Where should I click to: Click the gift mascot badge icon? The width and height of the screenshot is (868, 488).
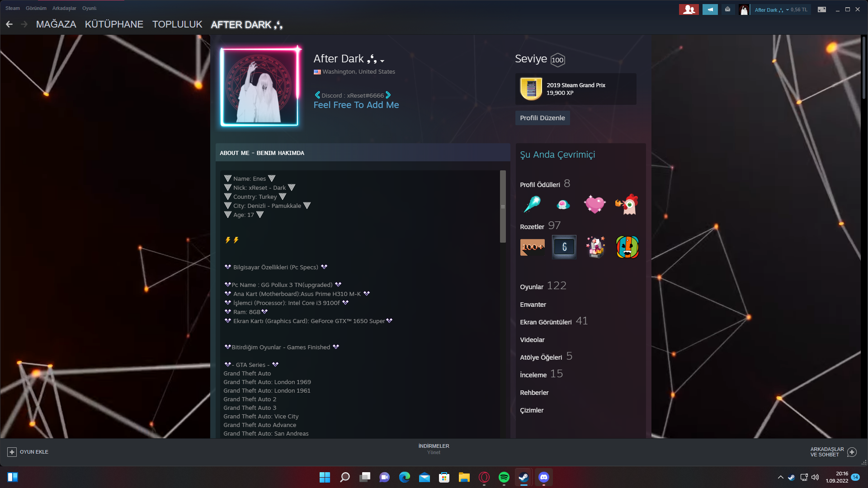click(x=595, y=247)
